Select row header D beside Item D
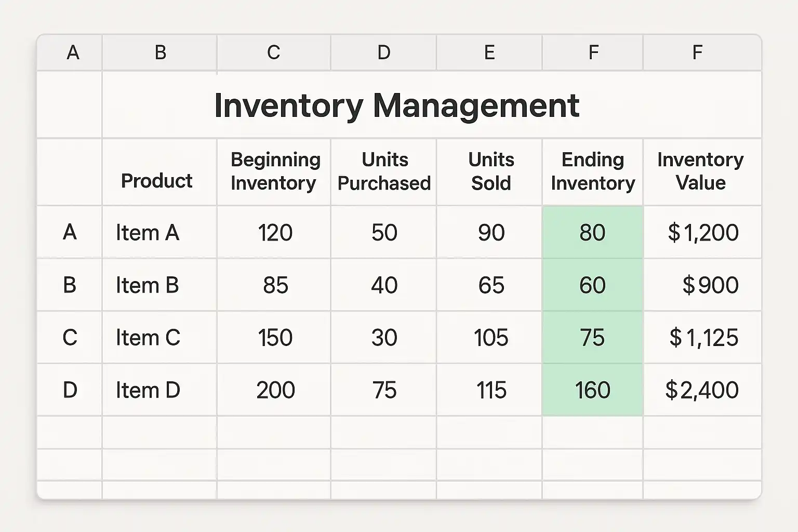 70,390
